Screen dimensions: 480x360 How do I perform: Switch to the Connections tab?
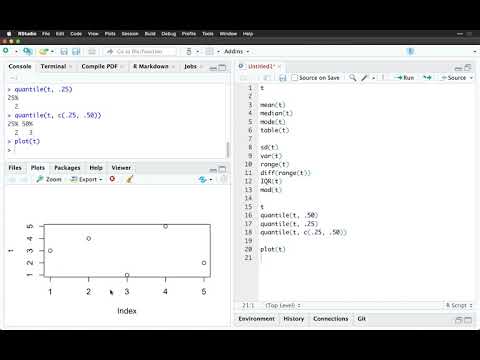click(x=330, y=319)
